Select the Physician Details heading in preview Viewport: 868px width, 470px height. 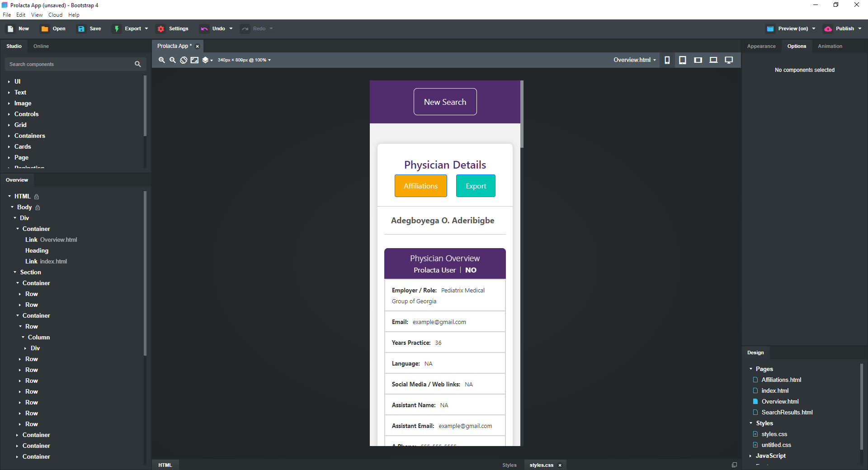tap(445, 165)
